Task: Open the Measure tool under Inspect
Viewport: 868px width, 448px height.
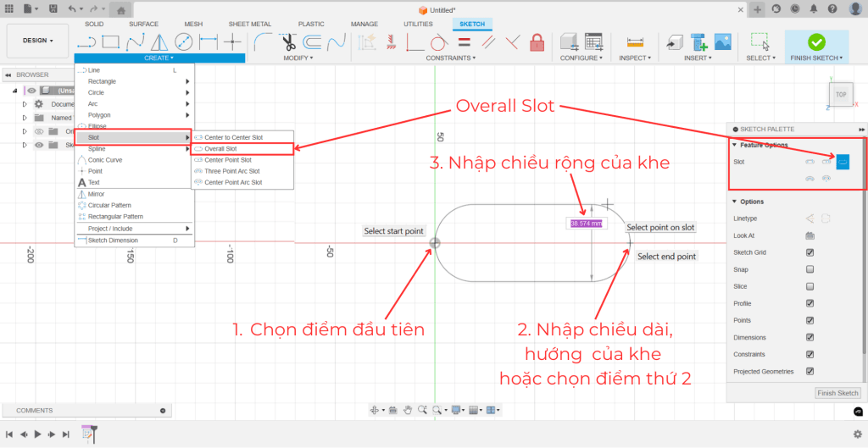Action: click(x=634, y=41)
